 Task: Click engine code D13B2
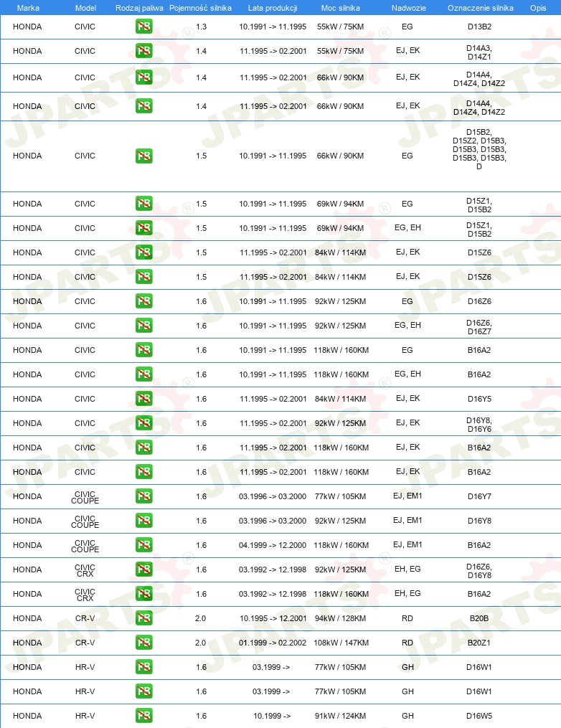[x=479, y=27]
